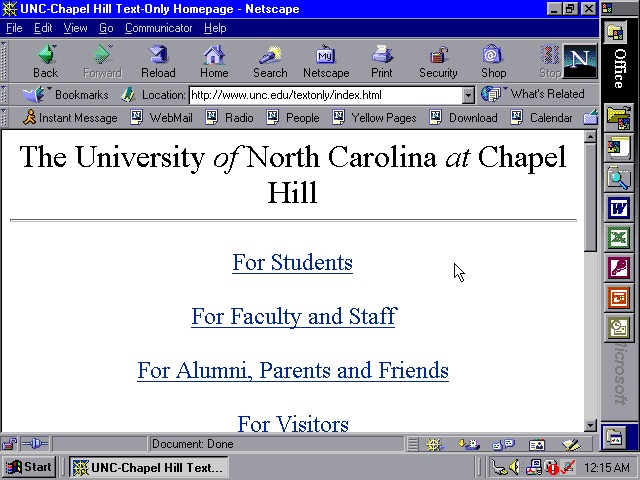This screenshot has width=640, height=480.
Task: Collapse the location toolbar grip handle
Action: click(4, 95)
